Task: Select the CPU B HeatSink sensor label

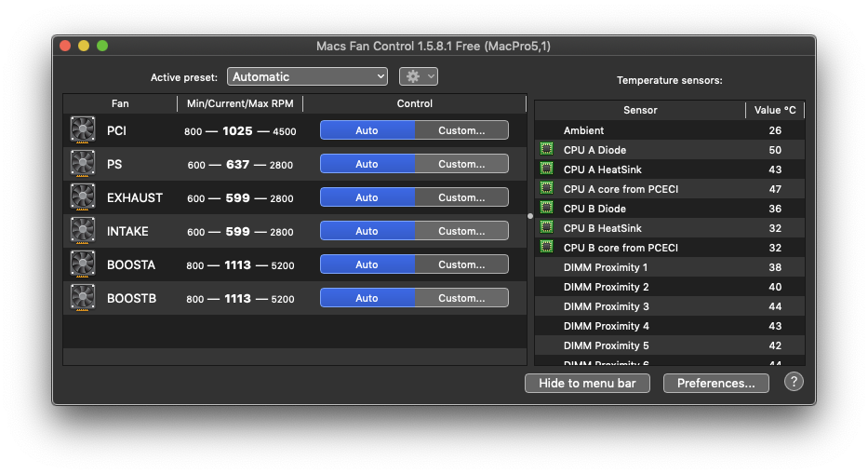Action: point(602,228)
